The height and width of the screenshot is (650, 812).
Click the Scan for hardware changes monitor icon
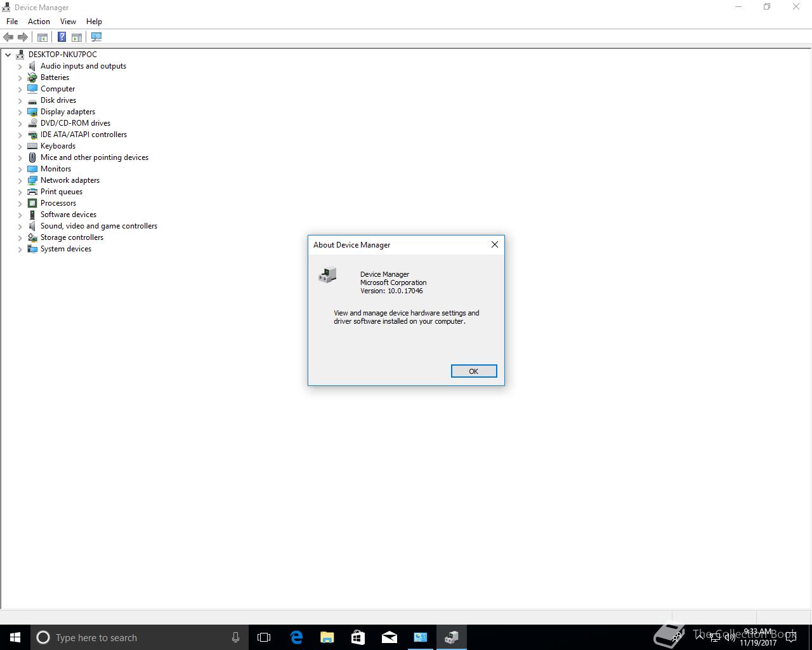96,37
